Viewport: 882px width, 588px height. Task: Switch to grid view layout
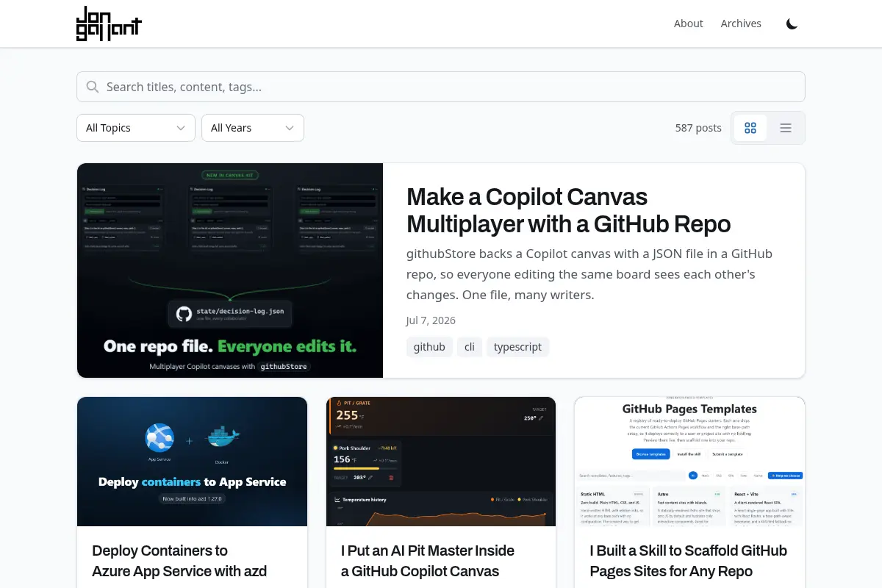750,128
